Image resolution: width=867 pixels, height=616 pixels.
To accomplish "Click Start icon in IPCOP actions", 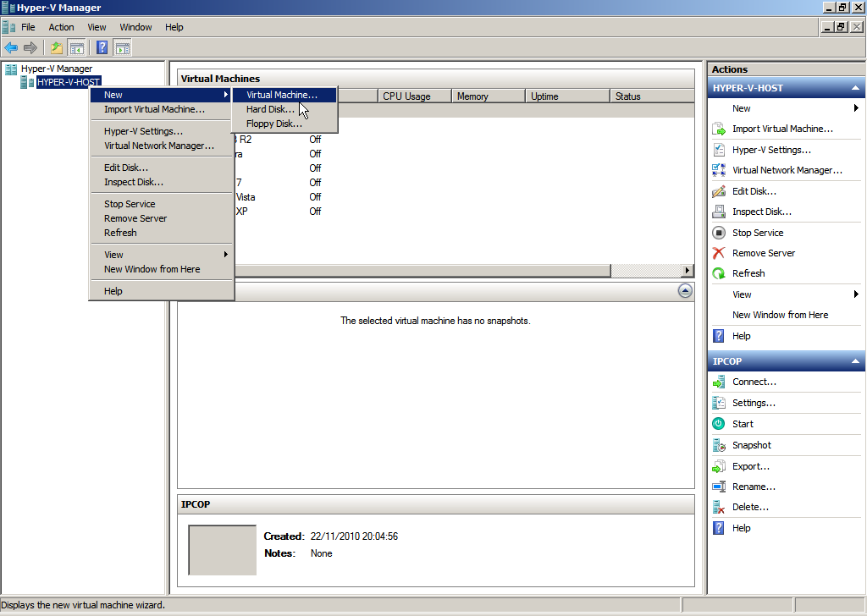I will [x=719, y=424].
